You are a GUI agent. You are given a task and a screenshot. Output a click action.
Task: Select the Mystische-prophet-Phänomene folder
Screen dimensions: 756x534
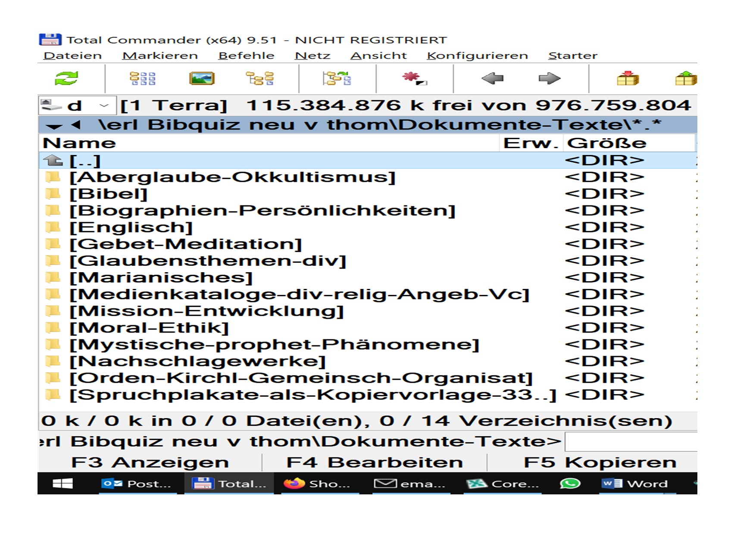point(368,345)
